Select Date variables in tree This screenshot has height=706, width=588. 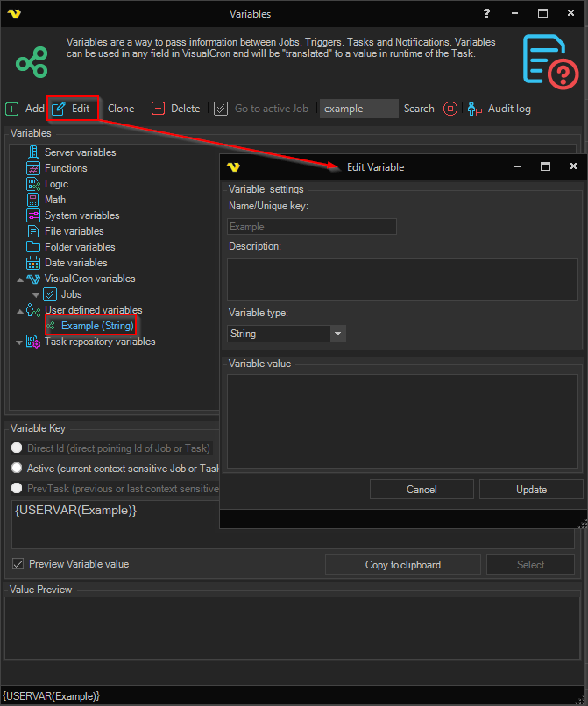pyautogui.click(x=75, y=263)
